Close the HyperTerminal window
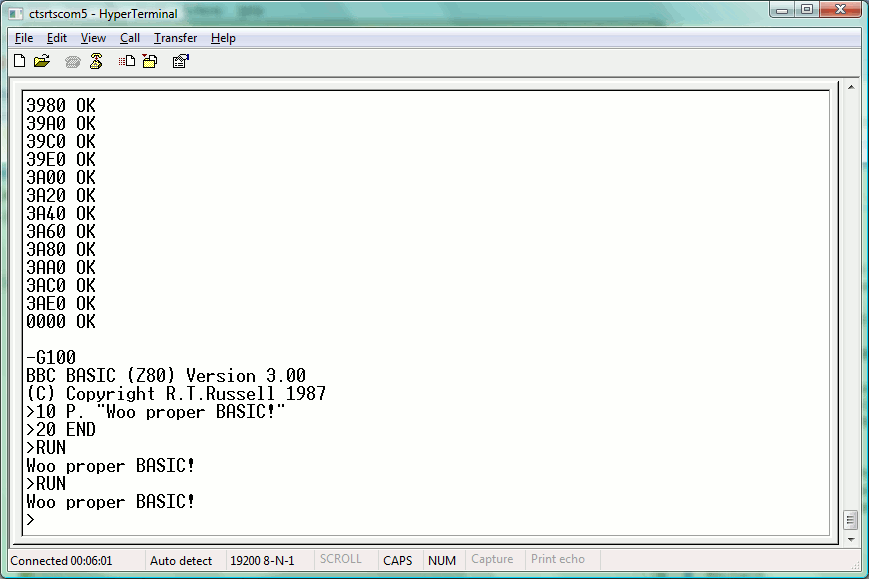869x579 pixels. (840, 10)
